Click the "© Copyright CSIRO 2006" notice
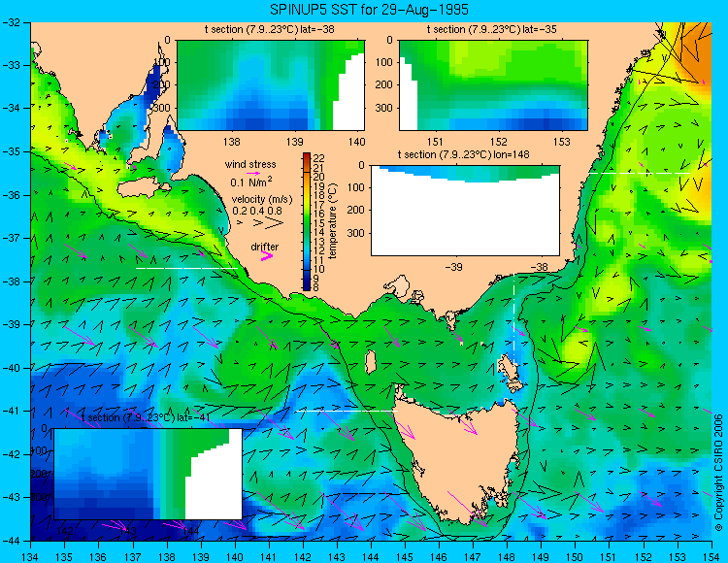The height and width of the screenshot is (563, 728). (x=718, y=473)
